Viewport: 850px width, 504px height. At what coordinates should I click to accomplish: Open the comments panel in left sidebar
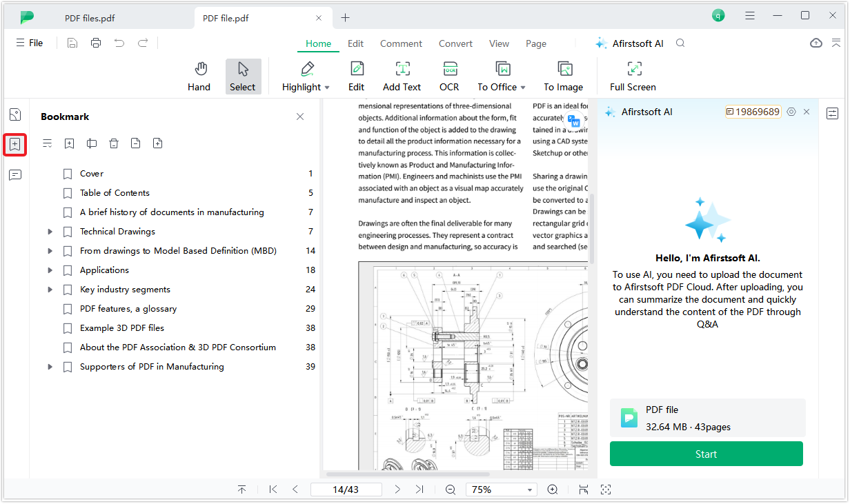(15, 175)
